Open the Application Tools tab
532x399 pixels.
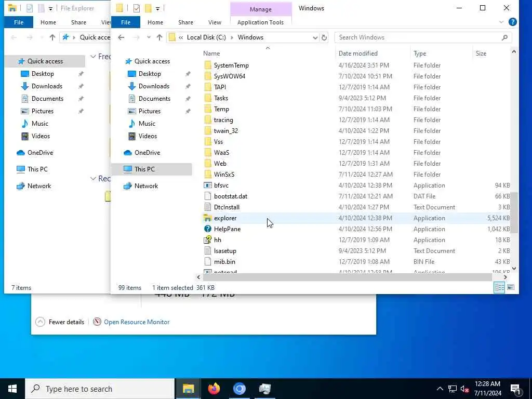pos(260,22)
